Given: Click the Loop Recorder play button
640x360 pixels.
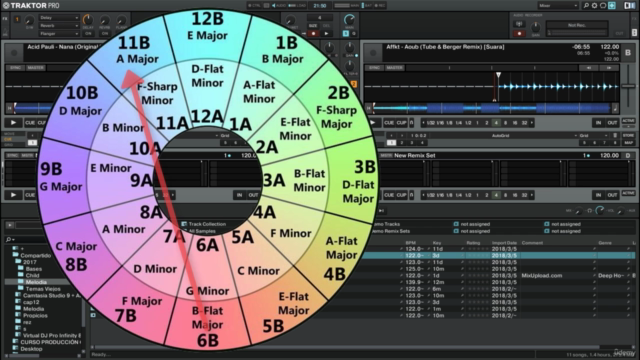Looking at the screenshot, I should pyautogui.click(x=327, y=33).
